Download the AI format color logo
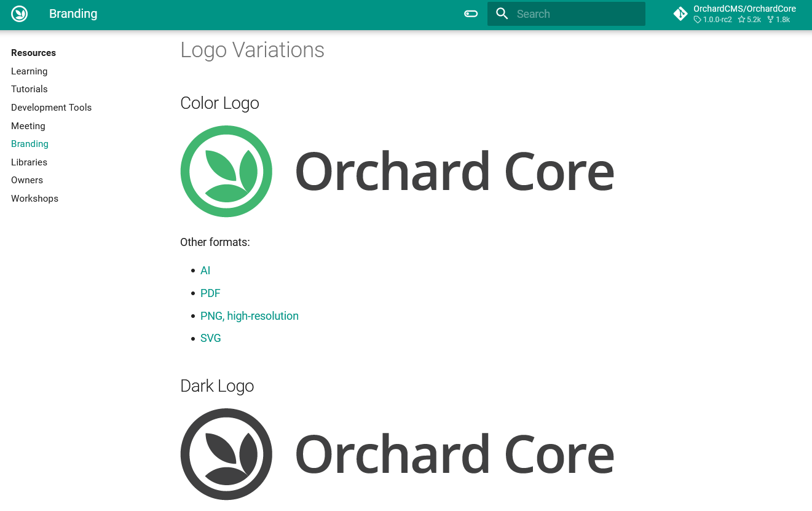The height and width of the screenshot is (511, 812). click(x=205, y=271)
